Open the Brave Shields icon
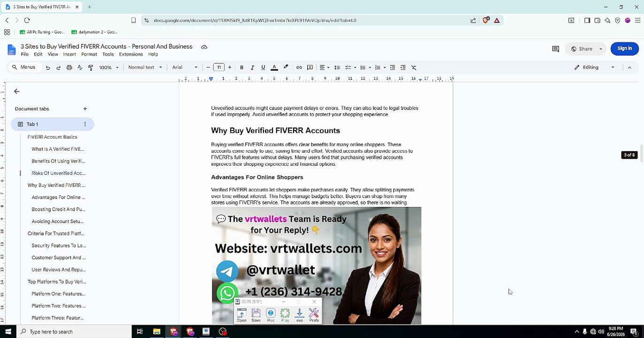Viewport: 644px width, 338px height. 486,20
